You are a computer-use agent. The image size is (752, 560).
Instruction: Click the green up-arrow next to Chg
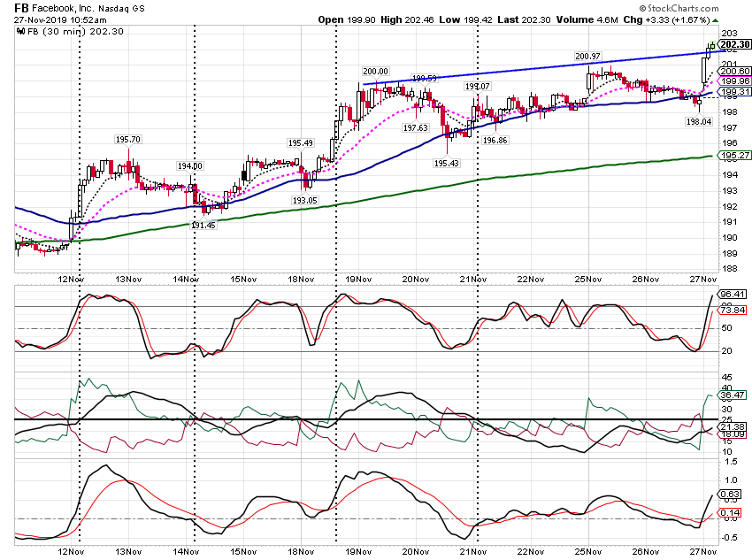pos(715,20)
